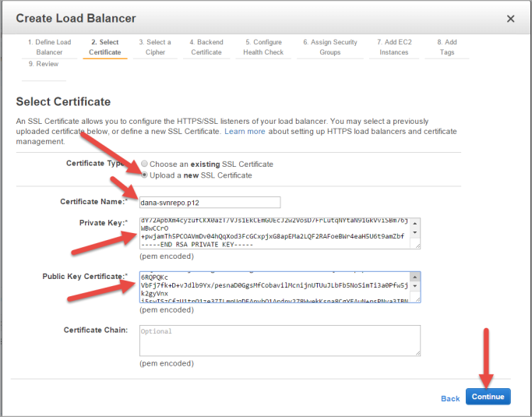The image size is (532, 417).
Task: Open Assign Security Groups step
Action: 330,48
